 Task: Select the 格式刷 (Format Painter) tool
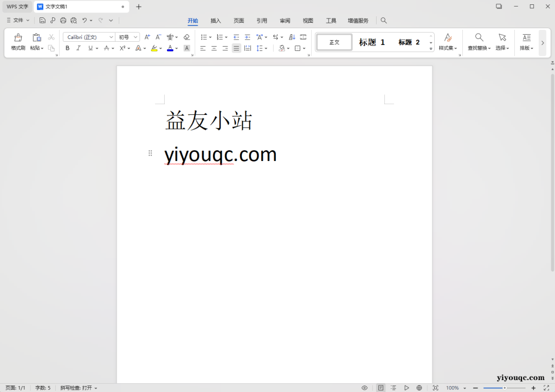click(18, 42)
